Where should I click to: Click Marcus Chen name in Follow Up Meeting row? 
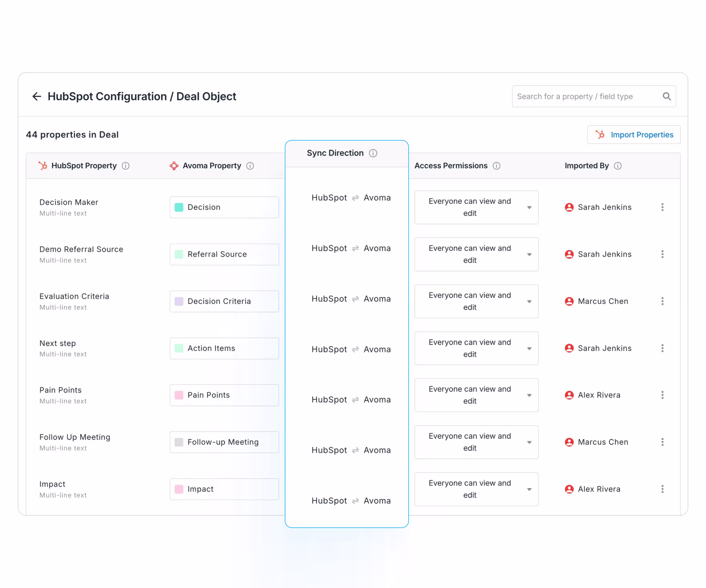pyautogui.click(x=603, y=442)
